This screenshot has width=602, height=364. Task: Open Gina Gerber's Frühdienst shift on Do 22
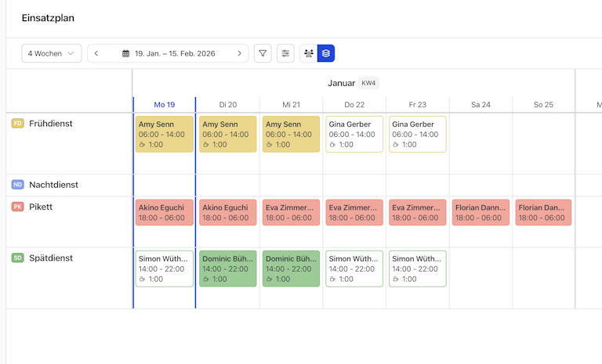tap(354, 134)
